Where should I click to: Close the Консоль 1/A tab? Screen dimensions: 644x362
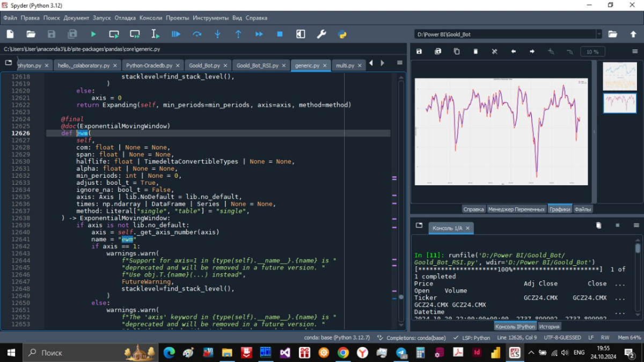(467, 228)
